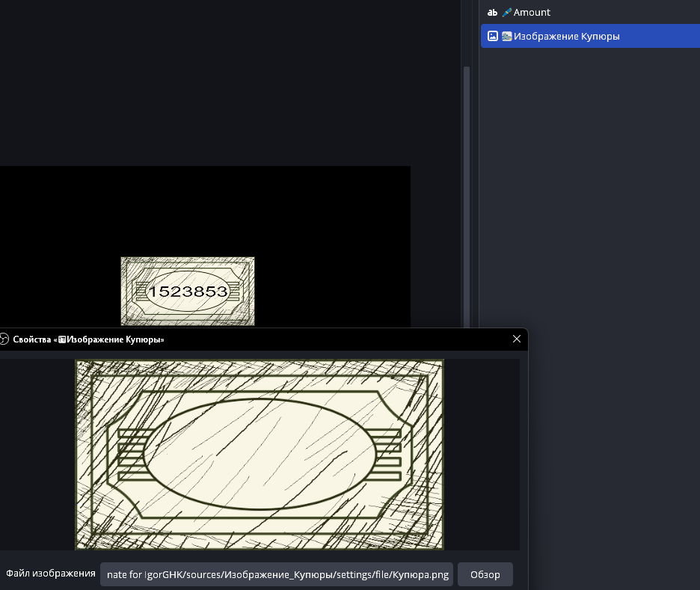Click empty space below the sources list
Screen dimensions: 700x590
point(591,224)
